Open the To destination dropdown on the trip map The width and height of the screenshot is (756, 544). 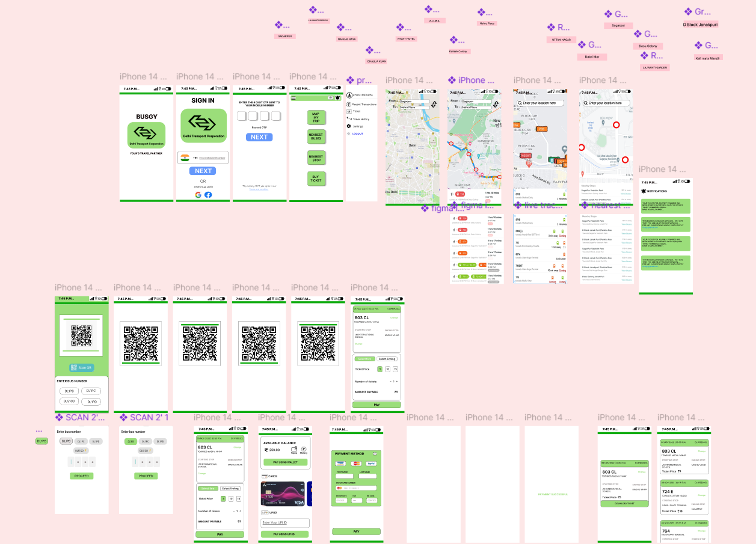tap(477, 108)
